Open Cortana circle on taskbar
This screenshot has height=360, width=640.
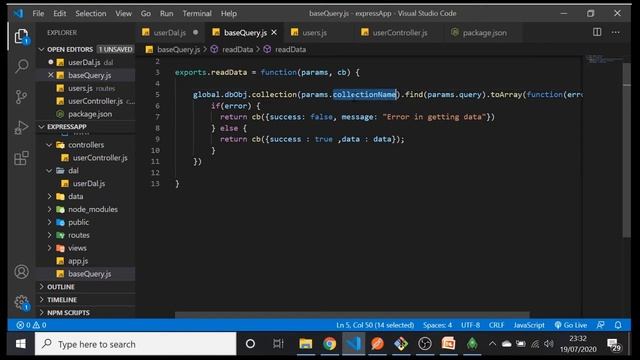pos(250,344)
